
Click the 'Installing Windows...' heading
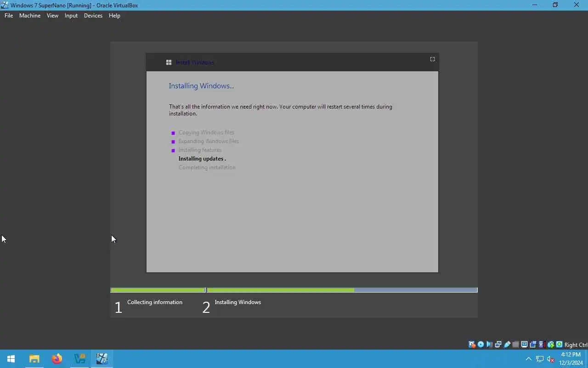pos(201,86)
